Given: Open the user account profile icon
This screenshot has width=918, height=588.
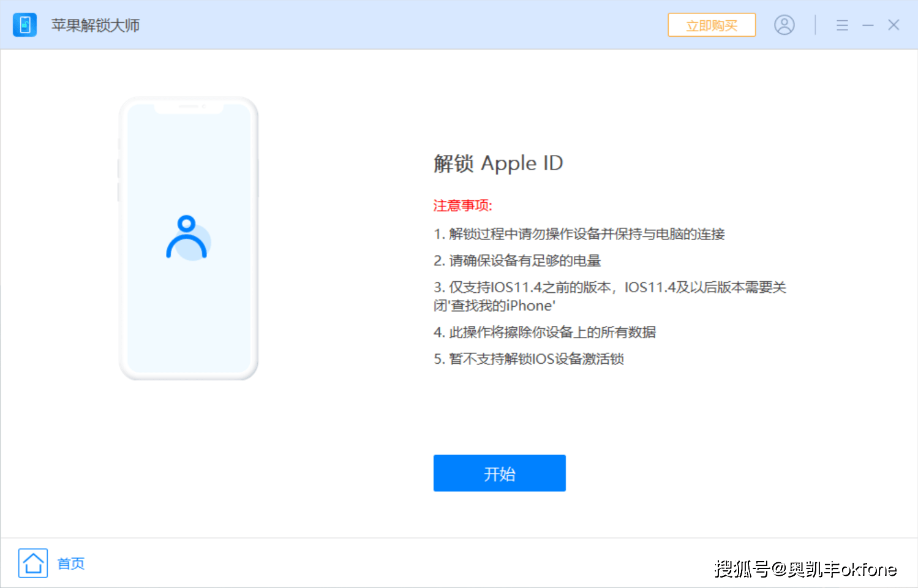Looking at the screenshot, I should tap(784, 25).
